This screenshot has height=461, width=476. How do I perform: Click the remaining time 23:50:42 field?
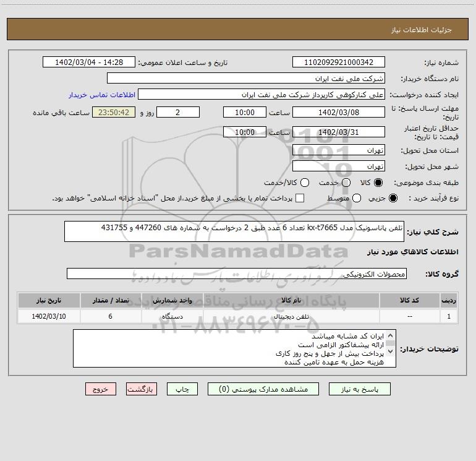click(x=114, y=112)
